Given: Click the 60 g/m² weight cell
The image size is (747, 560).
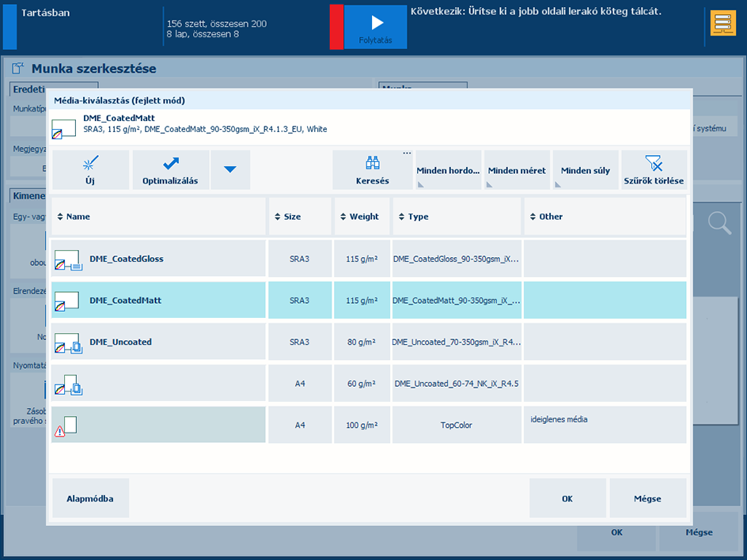Looking at the screenshot, I should pos(362,384).
